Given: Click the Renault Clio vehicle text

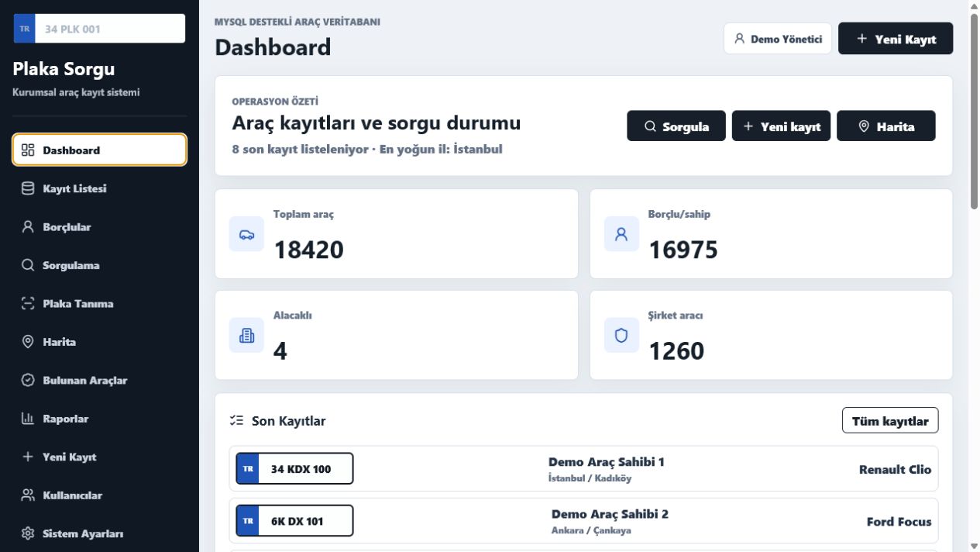Looking at the screenshot, I should 896,469.
